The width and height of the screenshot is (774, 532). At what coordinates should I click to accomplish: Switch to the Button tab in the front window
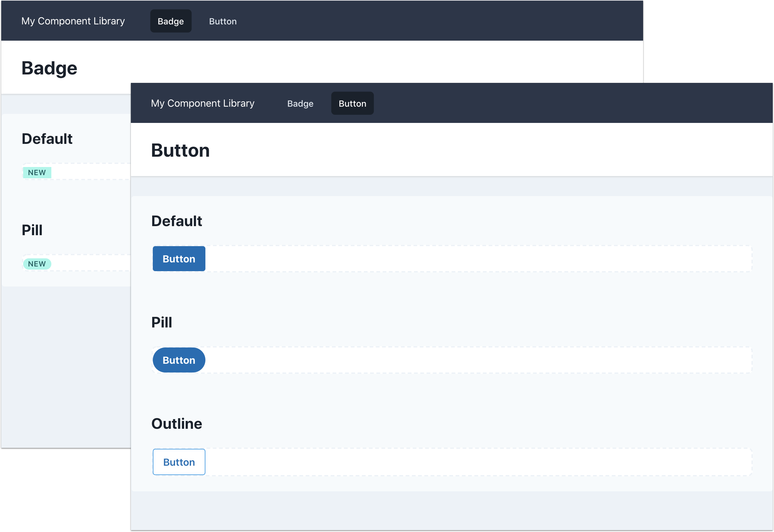click(352, 103)
